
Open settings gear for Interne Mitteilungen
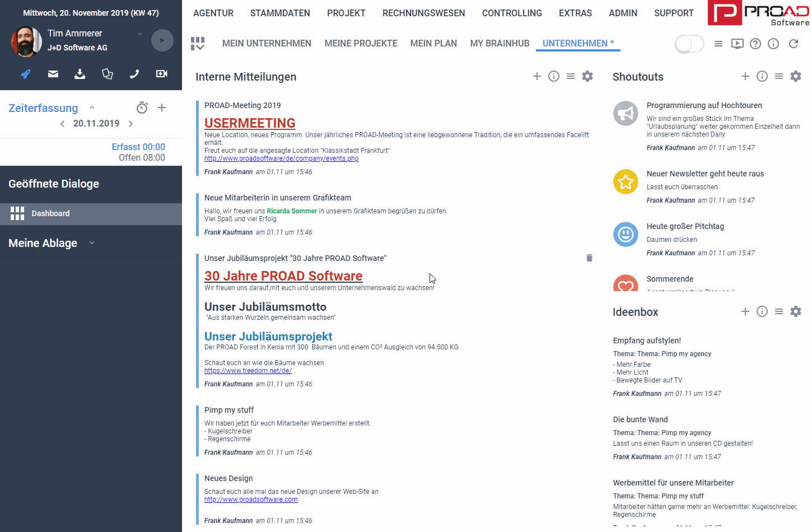tap(587, 76)
